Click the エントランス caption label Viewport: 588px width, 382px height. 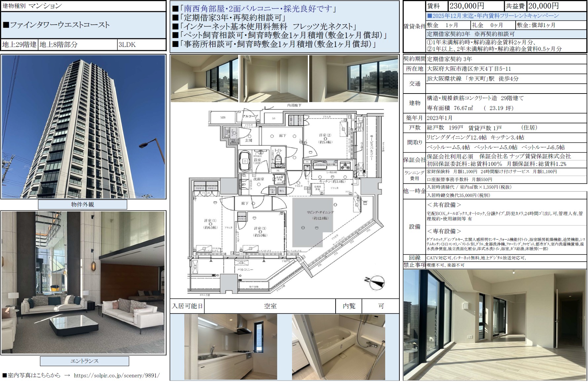click(x=85, y=361)
